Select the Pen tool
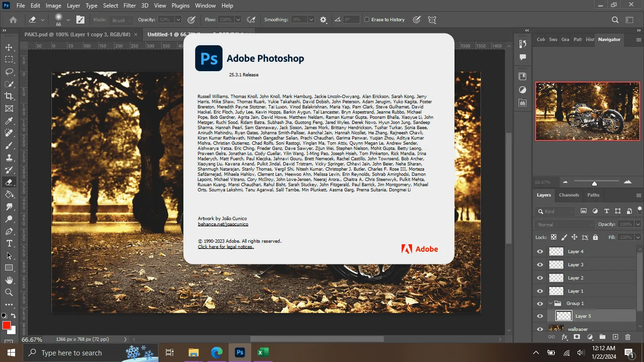This screenshot has height=362, width=644. pyautogui.click(x=9, y=231)
